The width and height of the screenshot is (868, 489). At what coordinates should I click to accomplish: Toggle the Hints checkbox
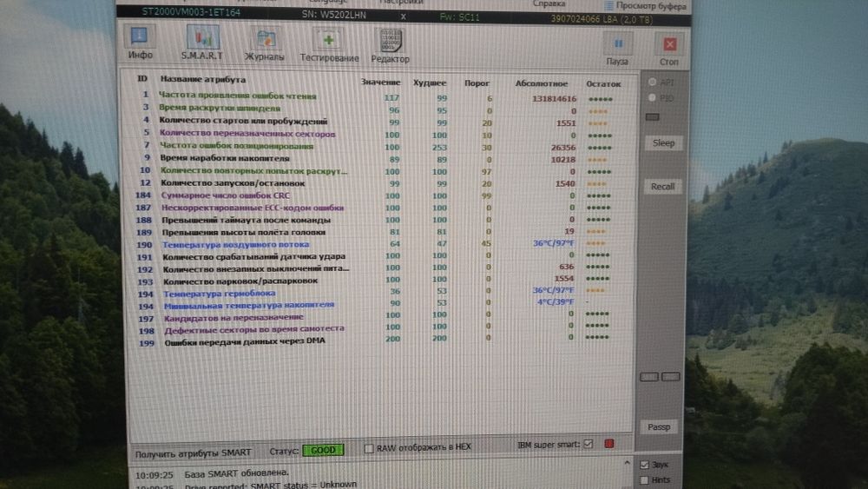pyautogui.click(x=644, y=480)
